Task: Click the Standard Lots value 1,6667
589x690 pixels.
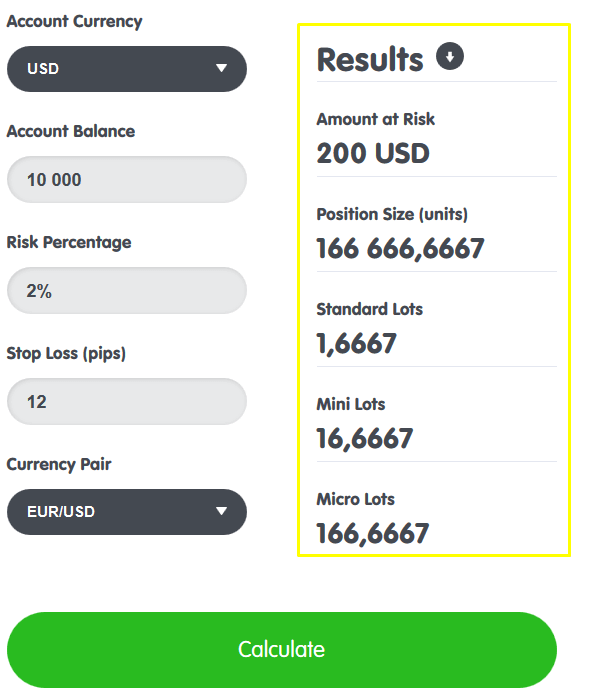Action: click(357, 344)
